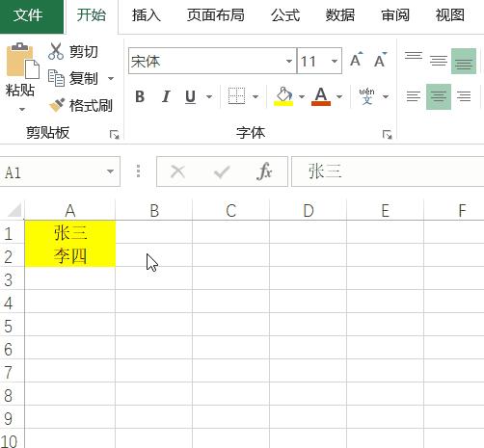The image size is (484, 448).
Task: Expand the Copy (复制) dropdown arrow
Action: [111, 78]
